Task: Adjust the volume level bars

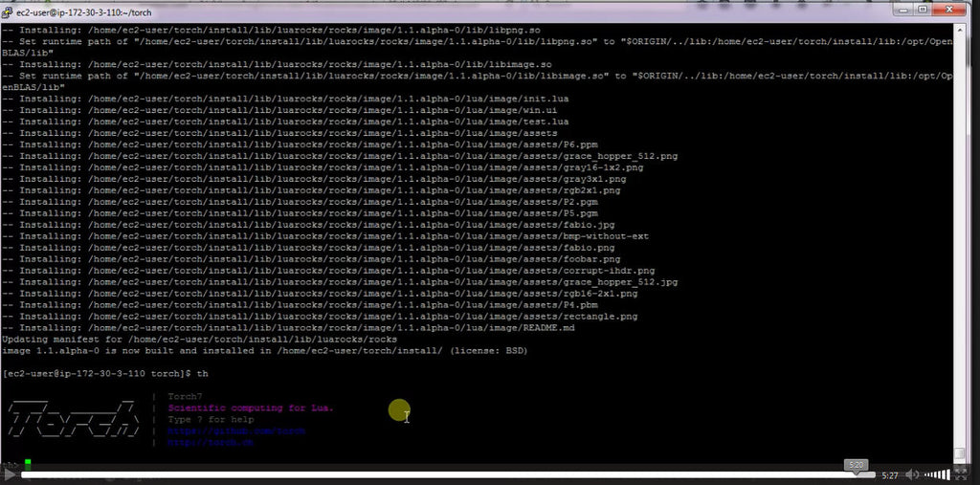Action: [938, 474]
